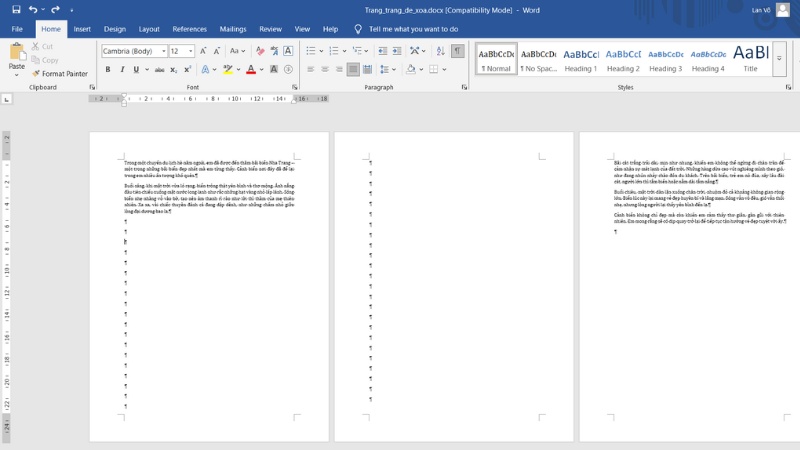Toggle Justify text alignment
The image size is (800, 450).
[353, 69]
